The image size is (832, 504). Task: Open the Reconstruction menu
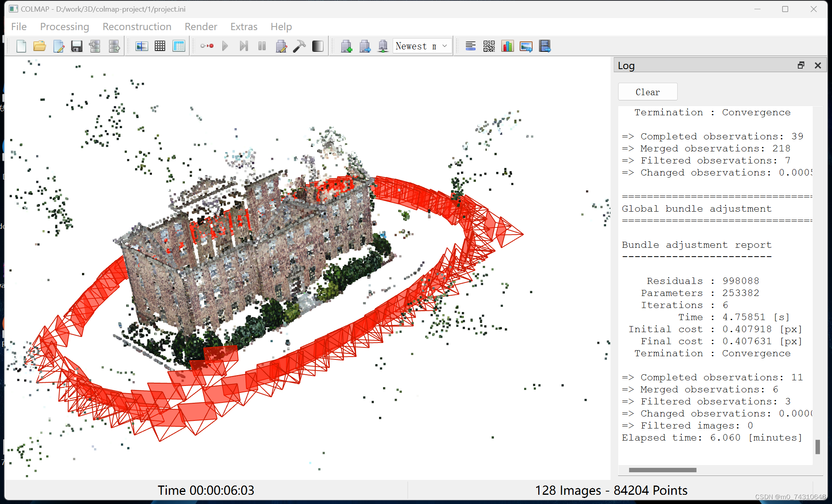(137, 27)
